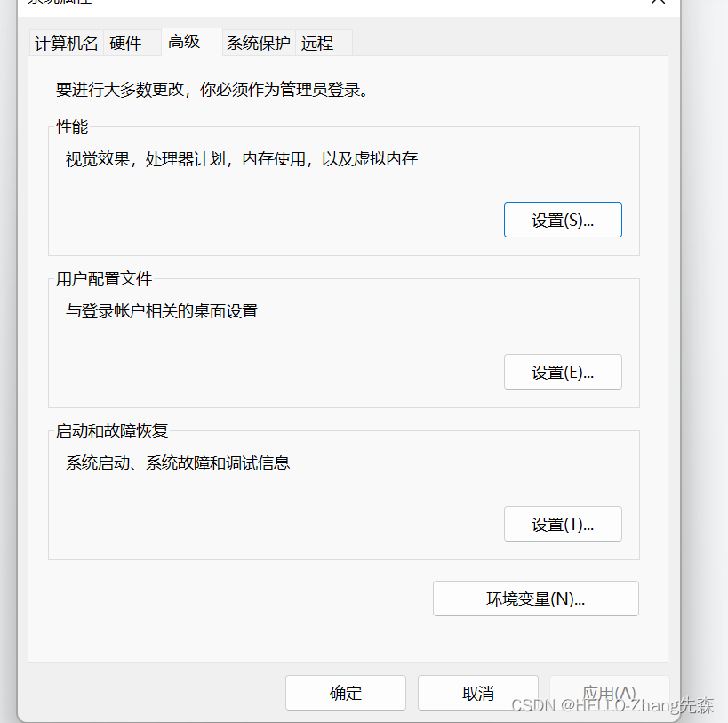Open startup and recovery 设置(T)
The width and height of the screenshot is (728, 723).
tap(563, 524)
